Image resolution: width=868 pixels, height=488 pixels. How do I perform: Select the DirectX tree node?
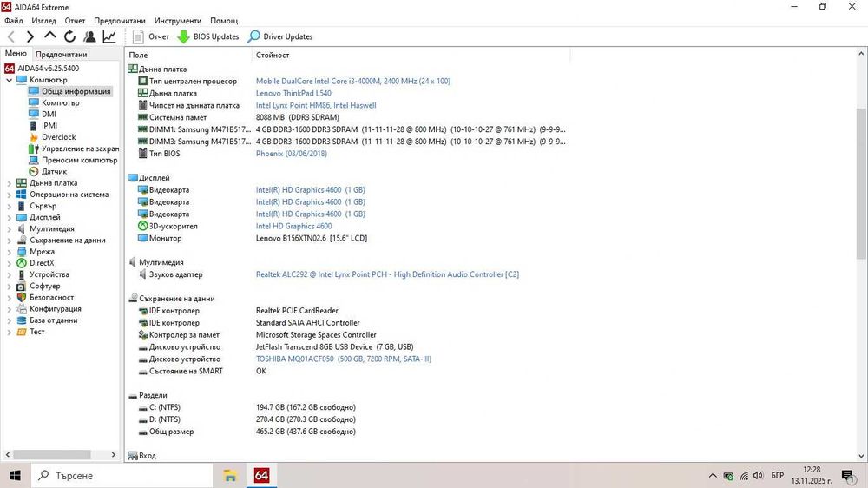pos(36,262)
